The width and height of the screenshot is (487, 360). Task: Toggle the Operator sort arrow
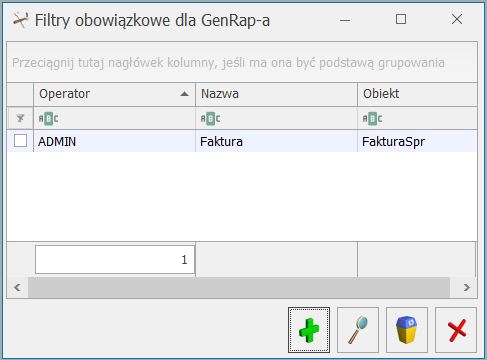(x=184, y=94)
